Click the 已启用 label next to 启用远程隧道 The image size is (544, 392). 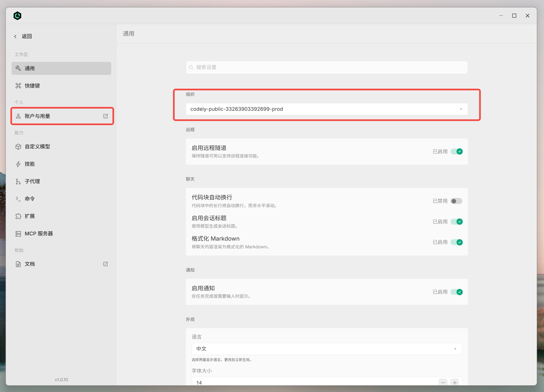tap(440, 152)
